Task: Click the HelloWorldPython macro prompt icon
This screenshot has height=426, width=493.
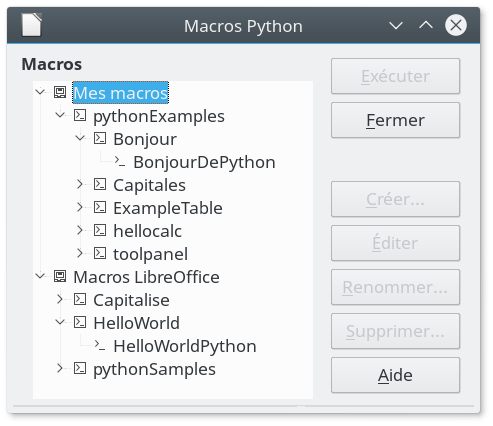Action: point(100,345)
